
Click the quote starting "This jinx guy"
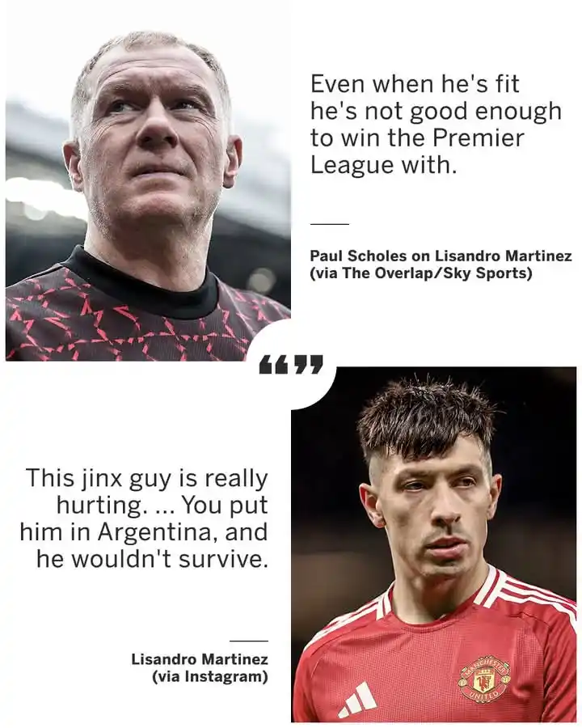click(x=144, y=518)
